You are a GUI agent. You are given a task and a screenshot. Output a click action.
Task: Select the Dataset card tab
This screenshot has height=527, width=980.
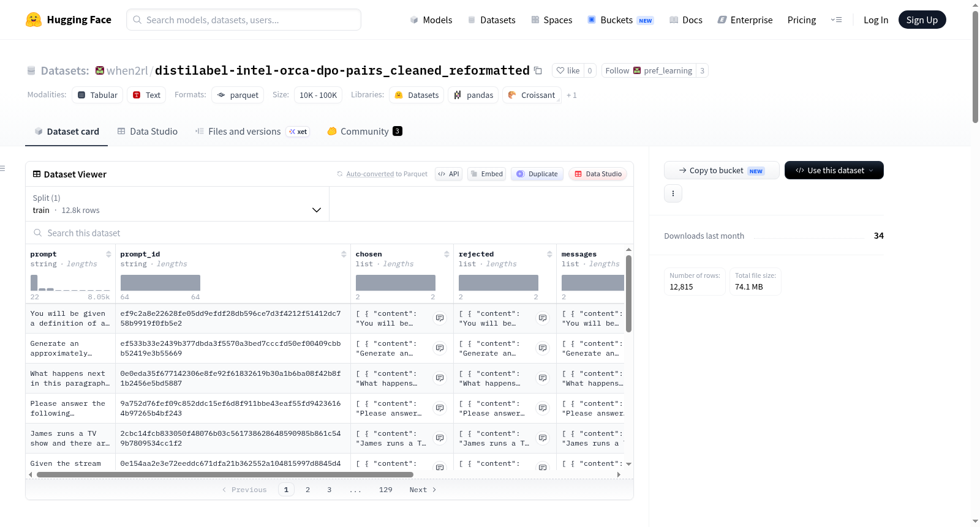(x=67, y=132)
